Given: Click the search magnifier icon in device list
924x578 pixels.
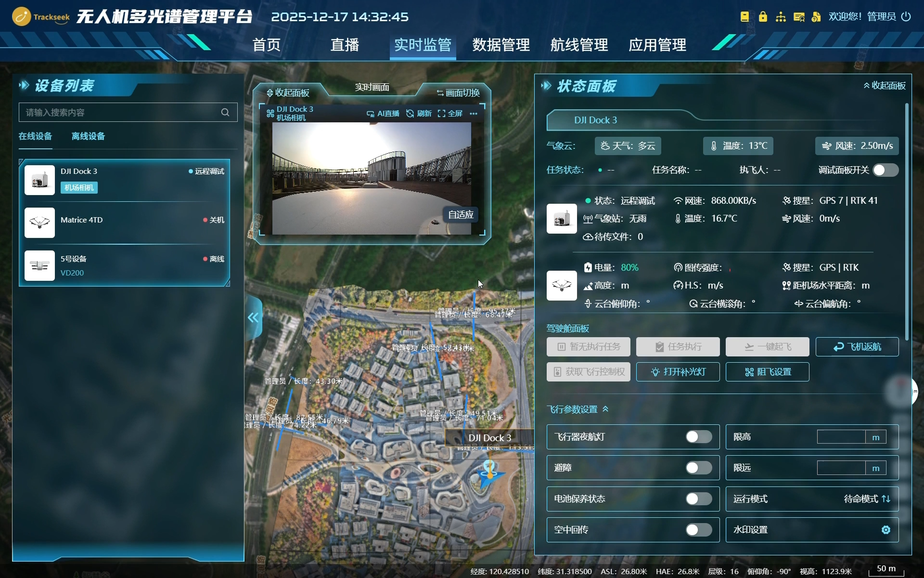Looking at the screenshot, I should (x=225, y=112).
